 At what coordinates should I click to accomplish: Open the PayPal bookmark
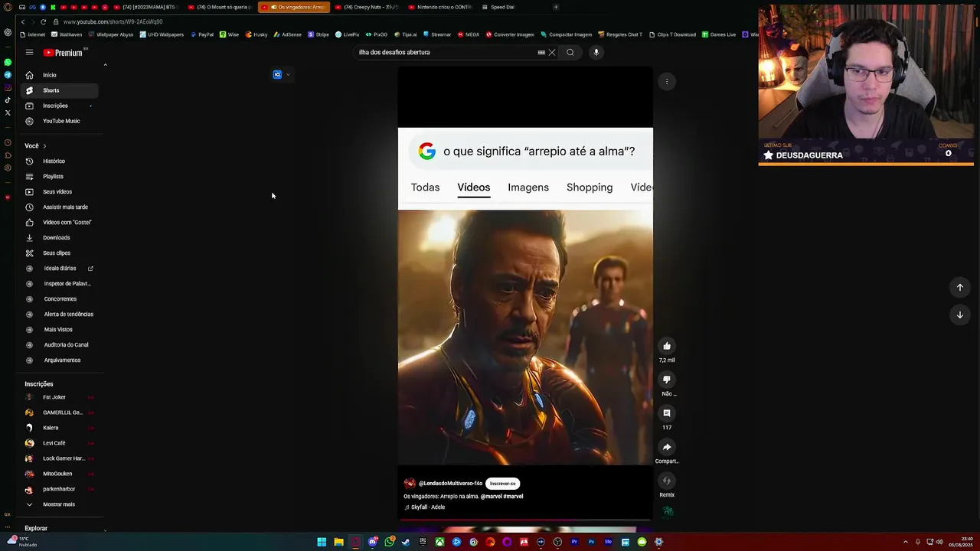(202, 34)
